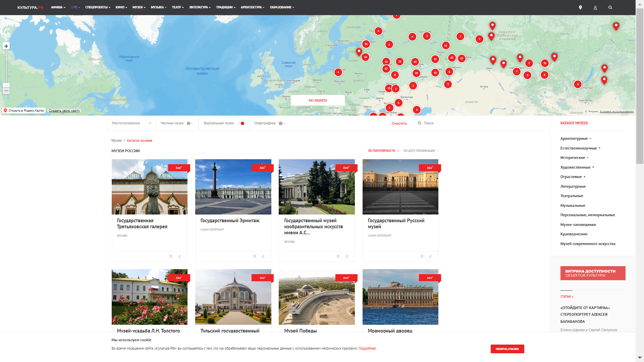Open the АРХИТЕКТУРА menu
Viewport: 644px width, 362px height.
(x=252, y=7)
